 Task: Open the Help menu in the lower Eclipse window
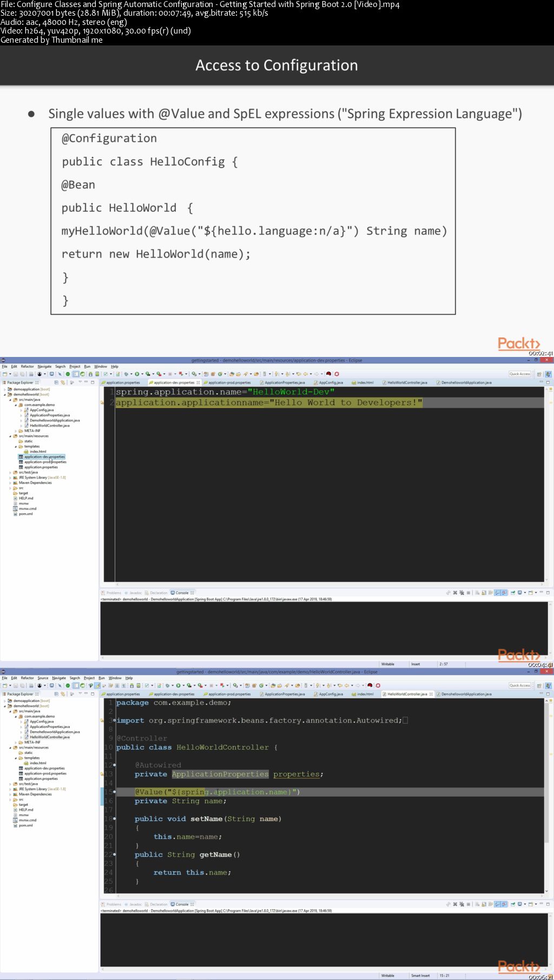coord(129,678)
